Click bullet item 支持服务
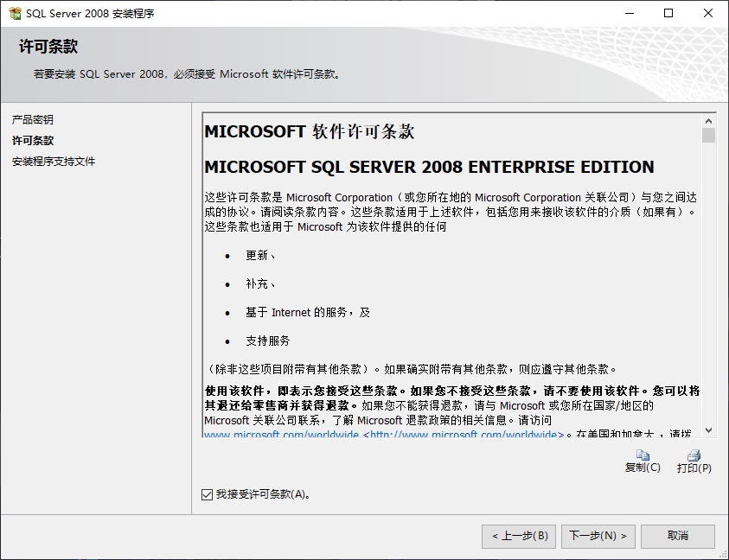 pos(268,340)
